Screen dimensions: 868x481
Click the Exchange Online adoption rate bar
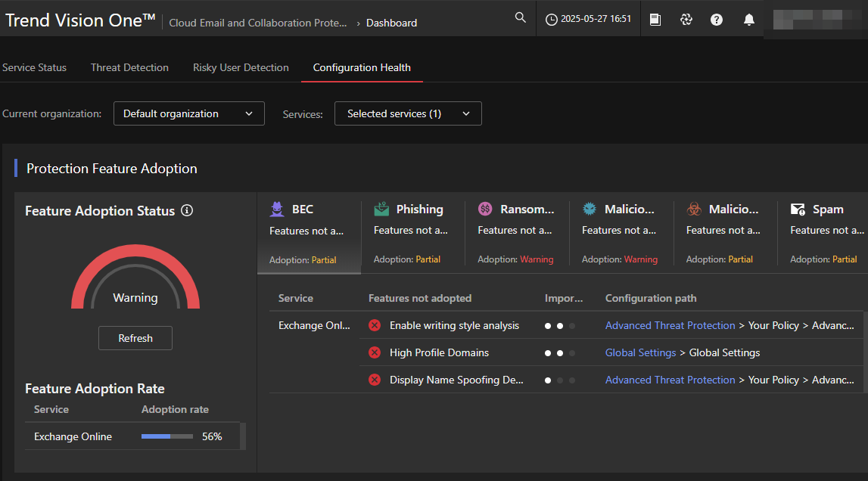point(166,436)
